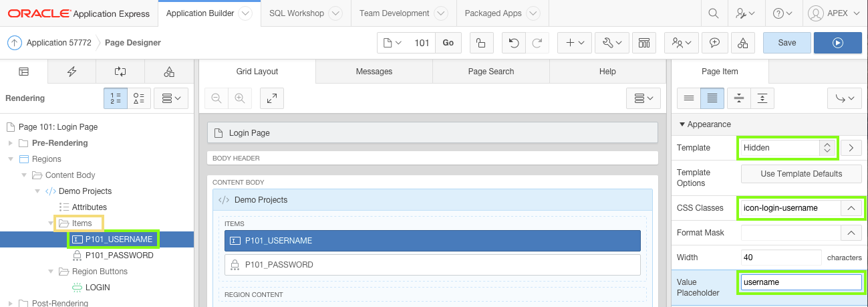Click the Zoom Out magnifier icon

click(x=216, y=98)
